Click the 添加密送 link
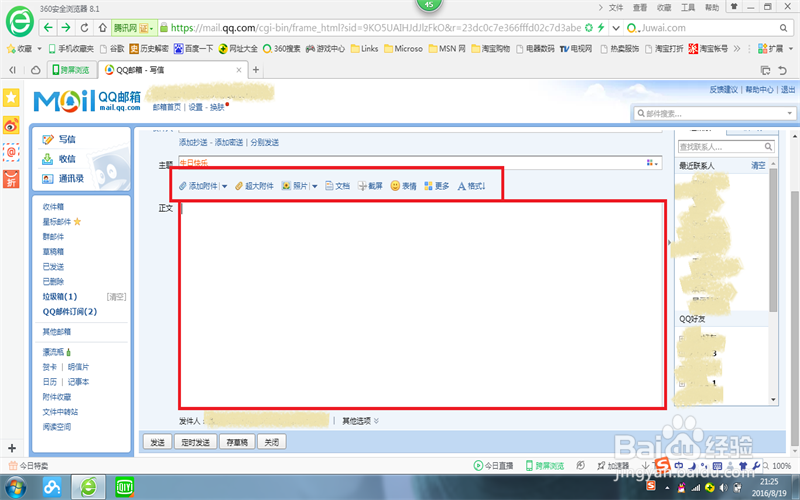Image resolution: width=800 pixels, height=500 pixels. point(229,142)
